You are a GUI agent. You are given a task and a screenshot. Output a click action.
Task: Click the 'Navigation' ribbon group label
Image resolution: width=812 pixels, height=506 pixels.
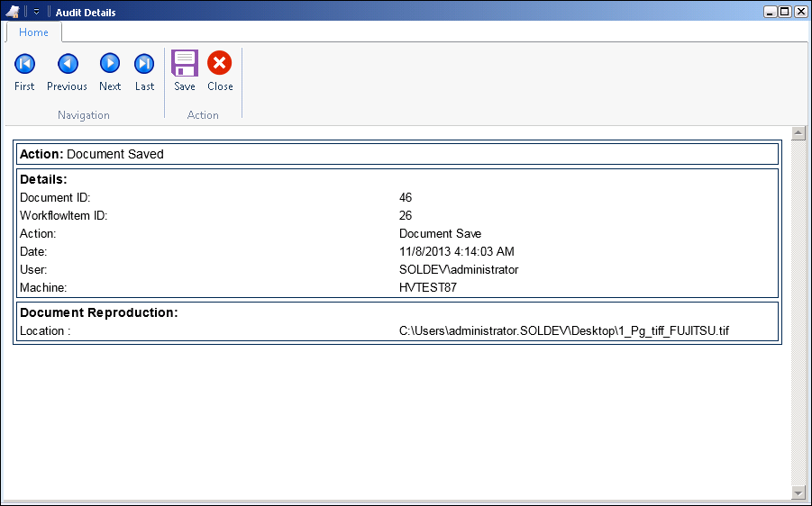pyautogui.click(x=84, y=115)
